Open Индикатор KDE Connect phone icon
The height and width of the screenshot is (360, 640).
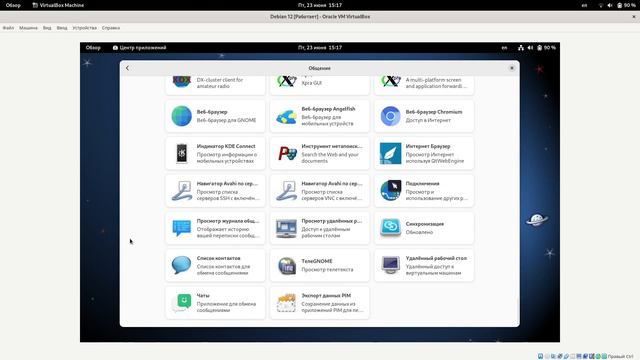click(x=182, y=153)
